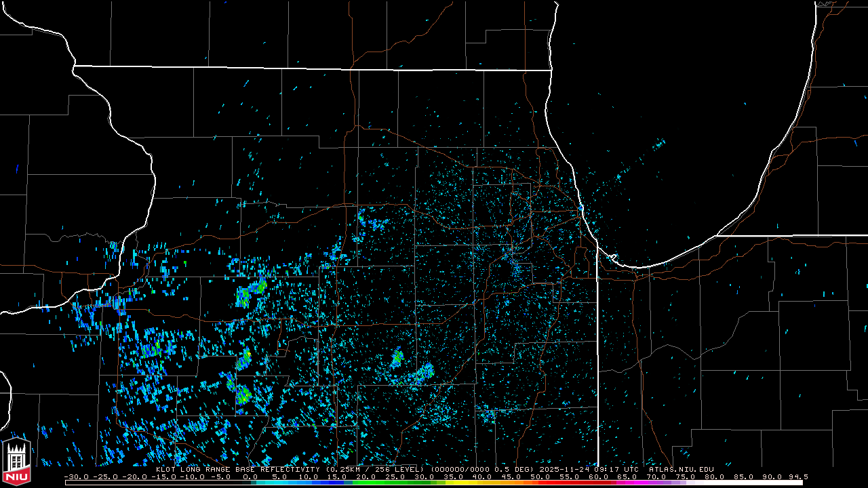The height and width of the screenshot is (488, 868).
Task: Click the NIU castle logo
Action: coord(16,462)
